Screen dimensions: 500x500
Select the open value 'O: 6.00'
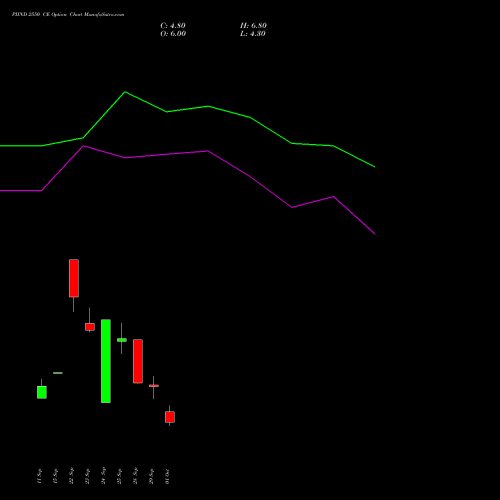(173, 34)
